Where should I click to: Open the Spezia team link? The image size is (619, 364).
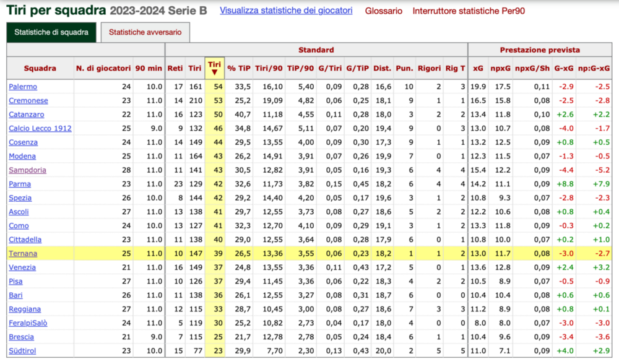coord(20,198)
